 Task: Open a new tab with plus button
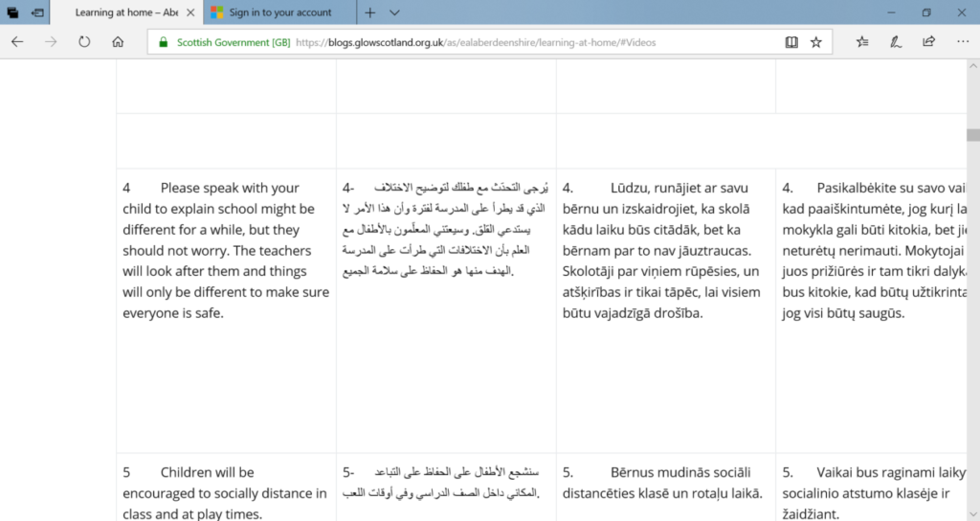point(370,12)
